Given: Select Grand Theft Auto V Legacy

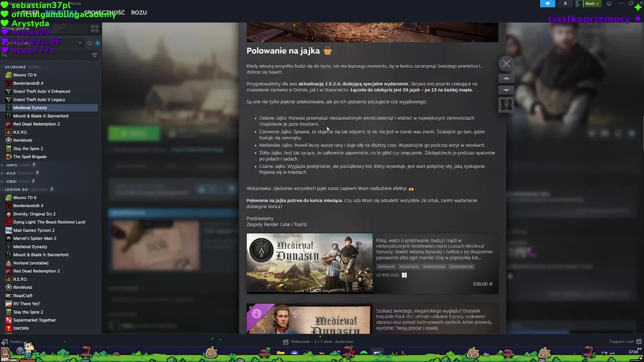Looking at the screenshot, I should coord(39,100).
